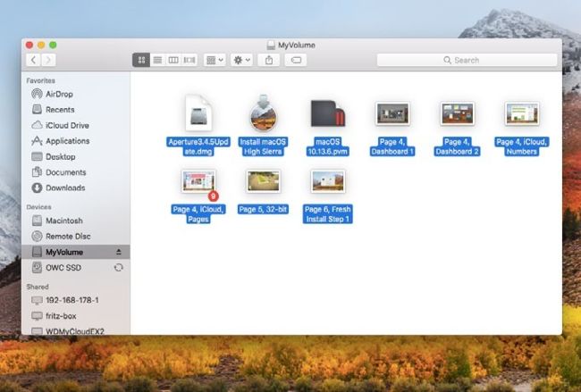Click the macOS 10.13.6.pvm file name

coord(327,146)
